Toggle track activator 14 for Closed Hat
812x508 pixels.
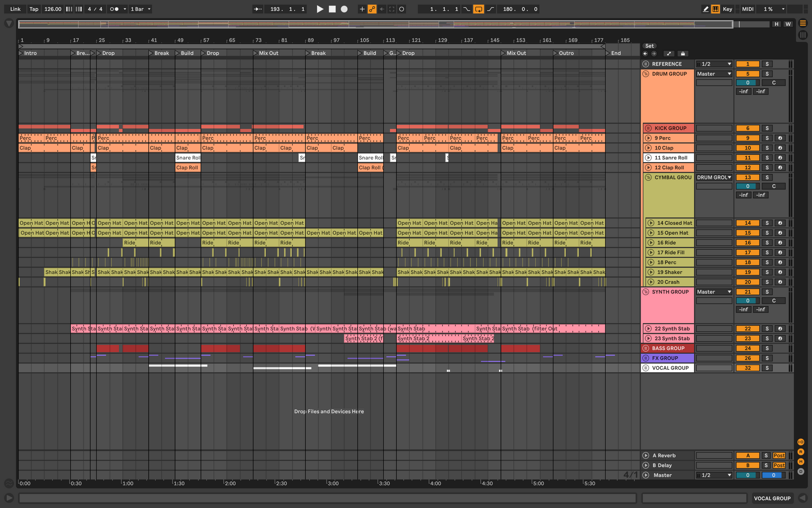[748, 223]
